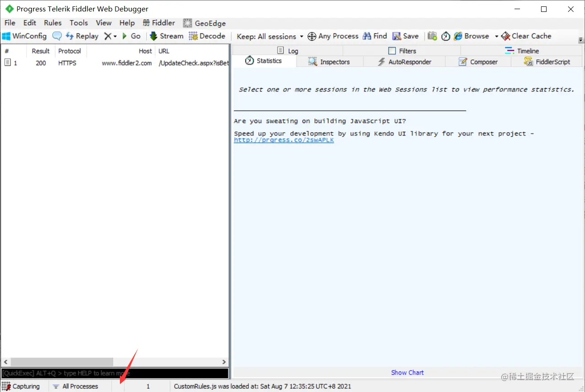This screenshot has height=392, width=585.
Task: Open the FiddlerScript tab
Action: click(547, 62)
